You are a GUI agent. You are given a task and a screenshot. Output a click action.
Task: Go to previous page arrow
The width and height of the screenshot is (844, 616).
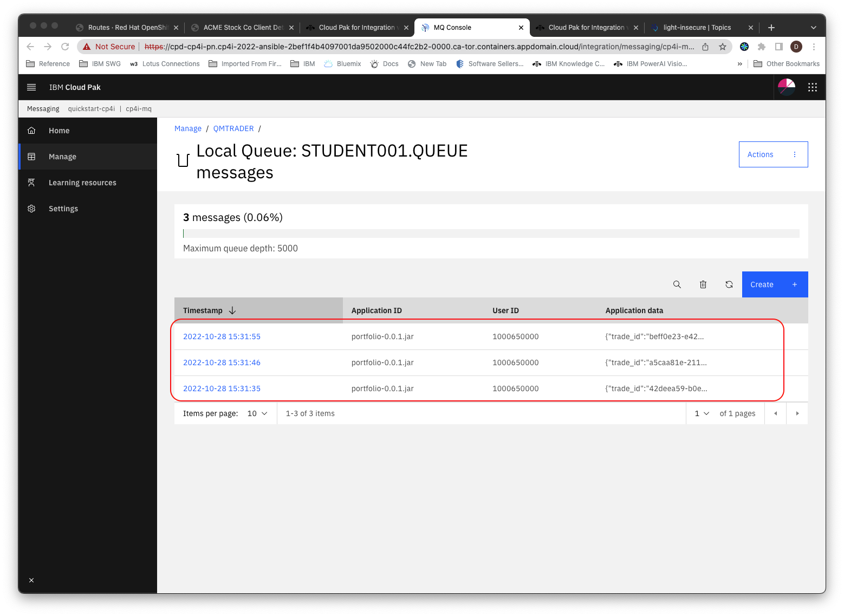click(775, 413)
